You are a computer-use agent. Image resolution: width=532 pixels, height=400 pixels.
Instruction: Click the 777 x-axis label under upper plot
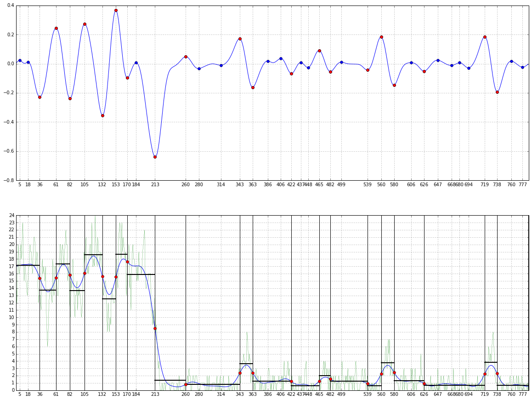point(523,185)
